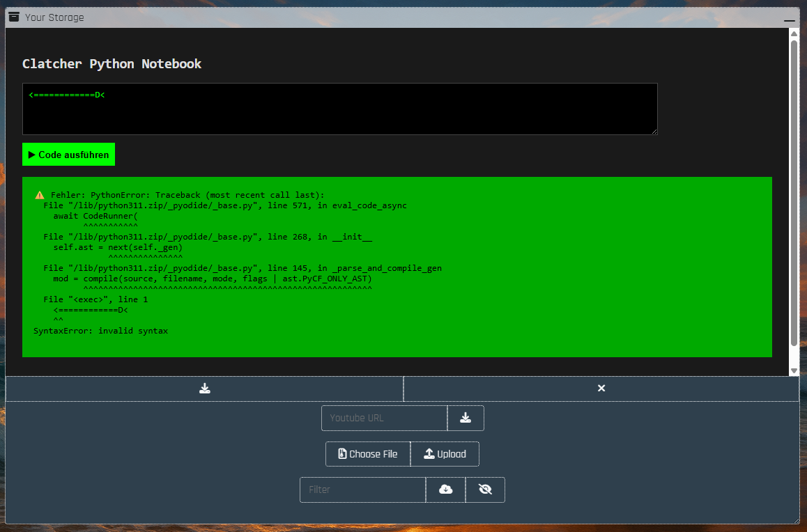Click the code textarea resize handle corner
The width and height of the screenshot is (807, 532).
[654, 132]
